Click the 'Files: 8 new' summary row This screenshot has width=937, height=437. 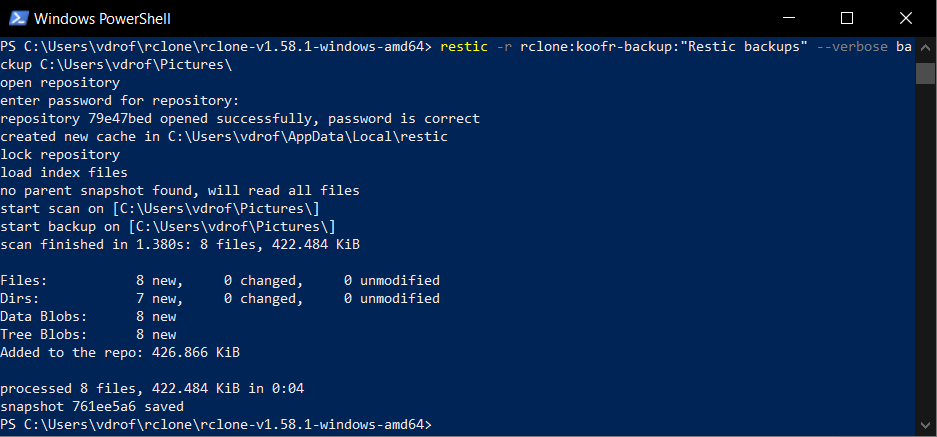(220, 280)
